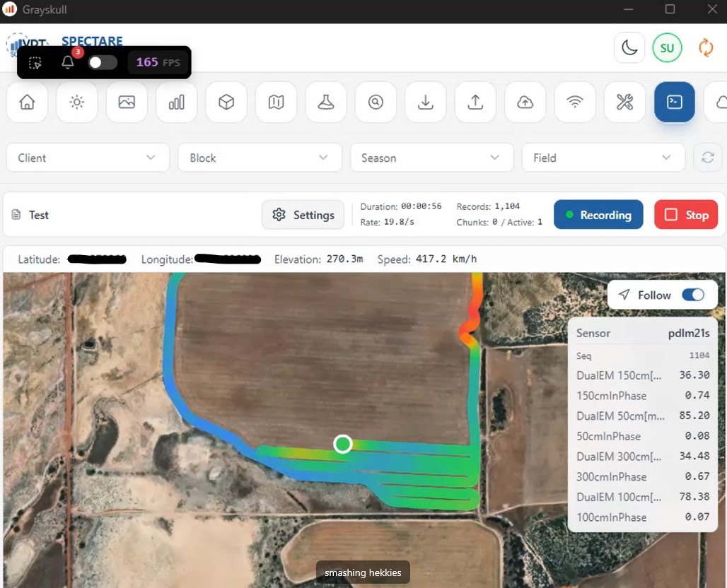Click the Rate 19.8/s readout
727x588 pixels.
tap(387, 222)
